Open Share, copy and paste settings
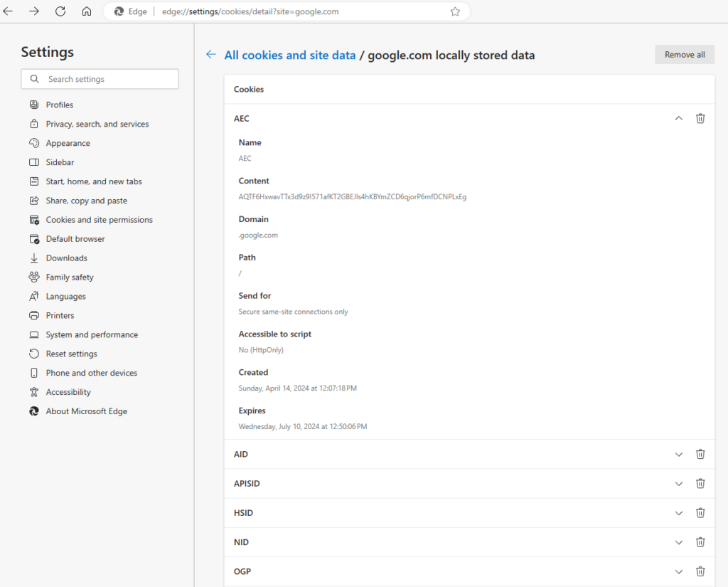The image size is (728, 587). 86,201
